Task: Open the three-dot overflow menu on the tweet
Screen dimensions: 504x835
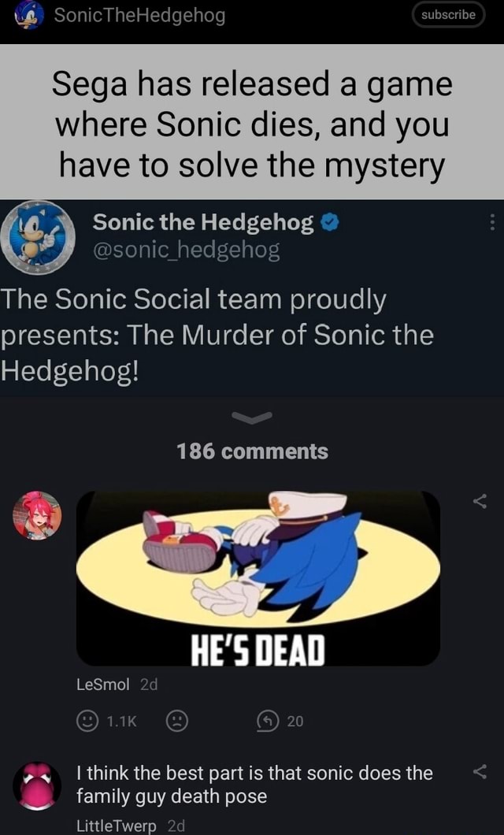Action: tap(492, 224)
